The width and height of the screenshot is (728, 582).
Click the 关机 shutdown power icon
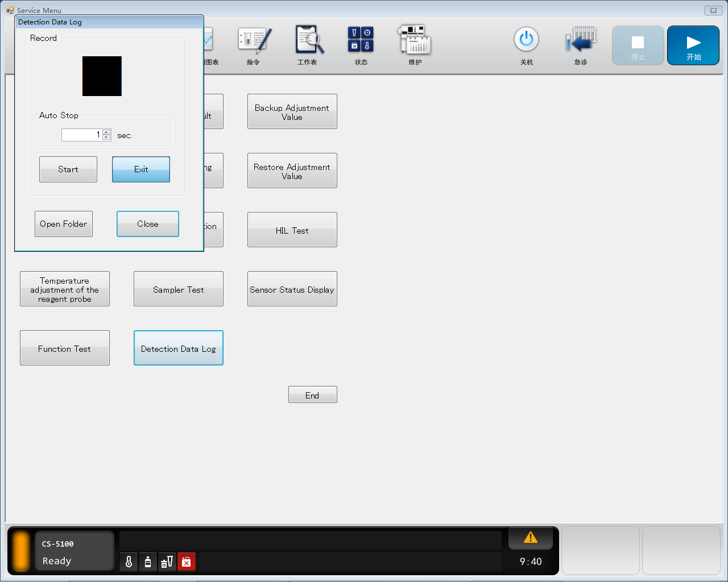coord(526,44)
